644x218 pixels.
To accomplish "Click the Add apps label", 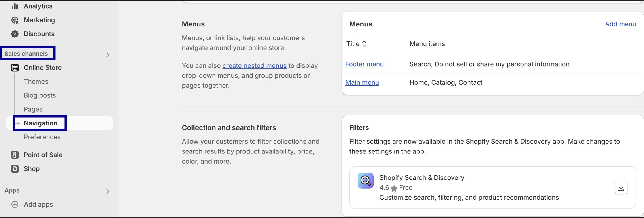I will [x=38, y=205].
